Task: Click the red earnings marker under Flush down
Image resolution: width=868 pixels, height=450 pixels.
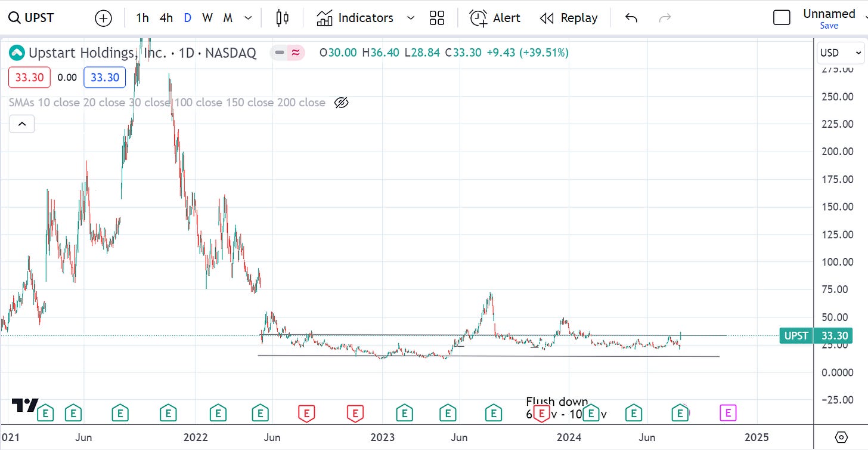Action: (x=541, y=412)
